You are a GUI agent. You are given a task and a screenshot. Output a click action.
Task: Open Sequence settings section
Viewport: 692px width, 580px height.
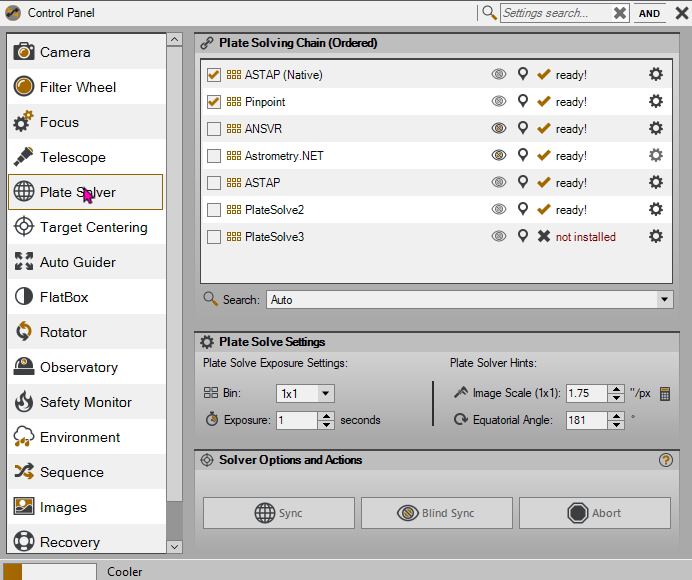(x=86, y=472)
